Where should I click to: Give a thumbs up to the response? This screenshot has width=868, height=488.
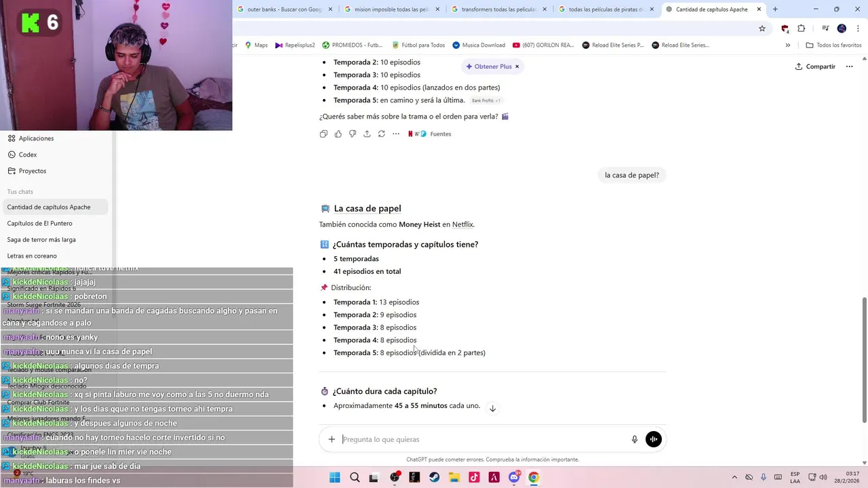(338, 134)
